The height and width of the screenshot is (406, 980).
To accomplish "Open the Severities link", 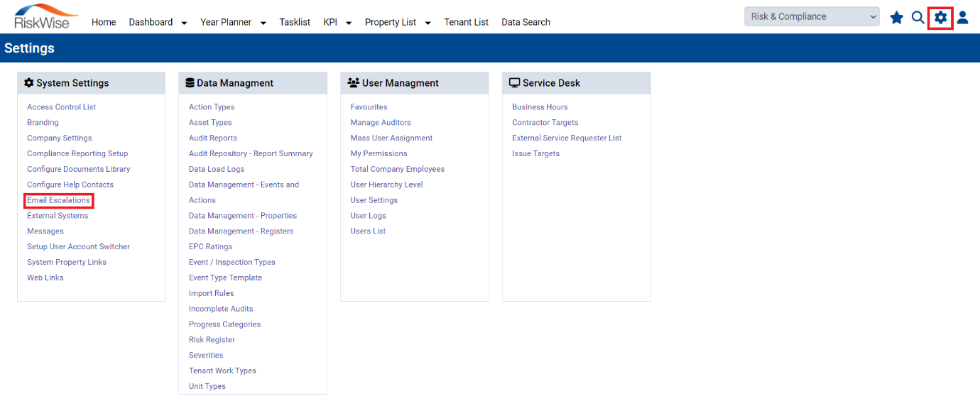I will coord(206,356).
